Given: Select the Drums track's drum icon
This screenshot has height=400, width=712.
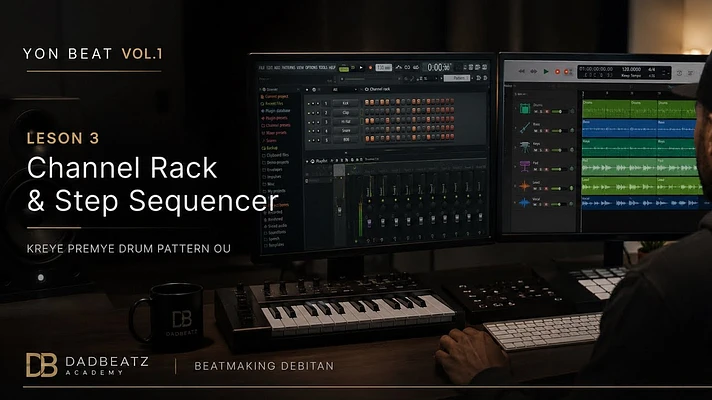Looking at the screenshot, I should (525, 109).
